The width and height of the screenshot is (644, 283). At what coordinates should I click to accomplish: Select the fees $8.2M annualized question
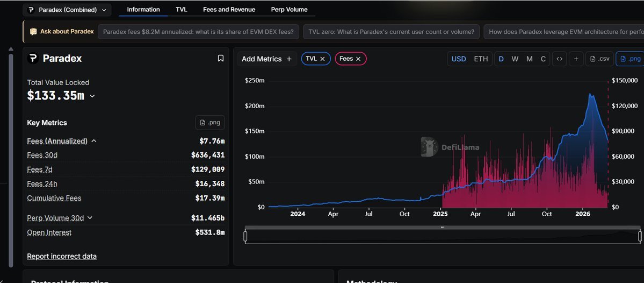coord(198,32)
